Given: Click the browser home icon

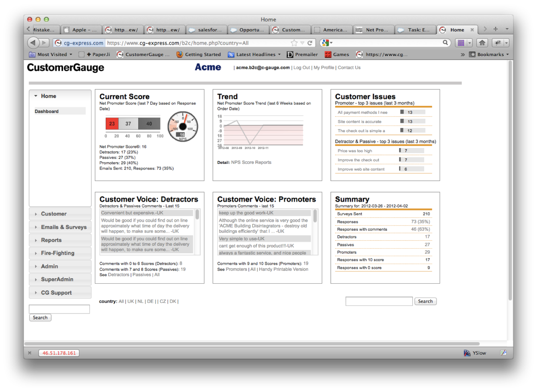Looking at the screenshot, I should click(x=482, y=43).
